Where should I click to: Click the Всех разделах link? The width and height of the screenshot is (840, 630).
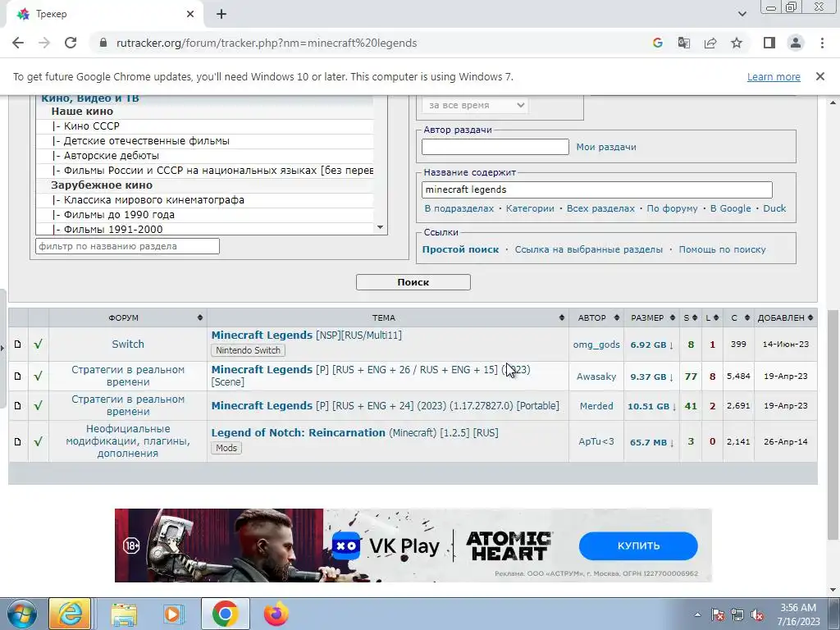pos(600,208)
